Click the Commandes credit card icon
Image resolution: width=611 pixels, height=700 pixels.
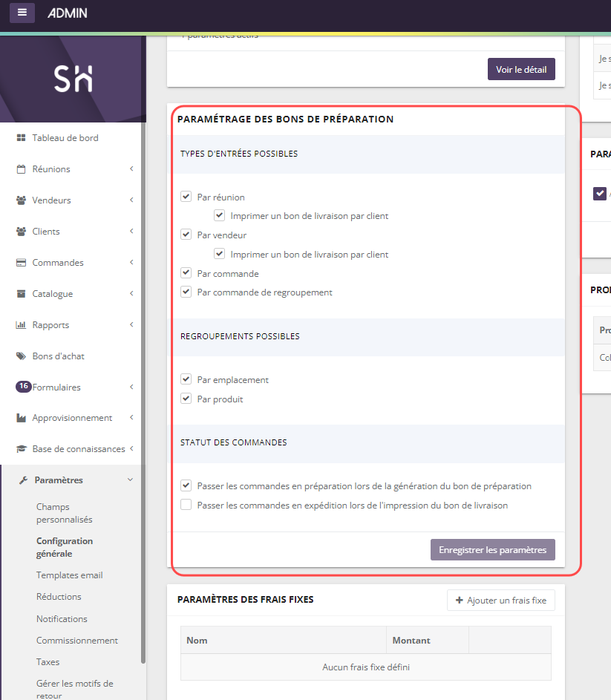21,263
